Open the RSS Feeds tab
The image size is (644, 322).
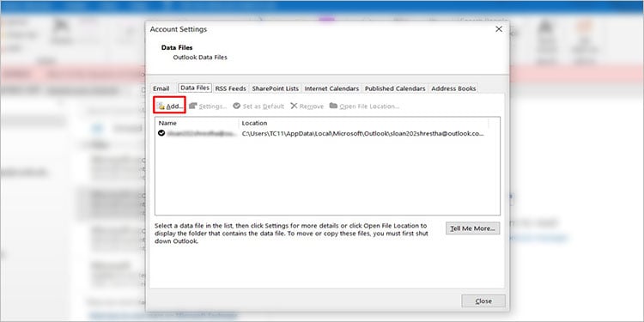pyautogui.click(x=230, y=88)
